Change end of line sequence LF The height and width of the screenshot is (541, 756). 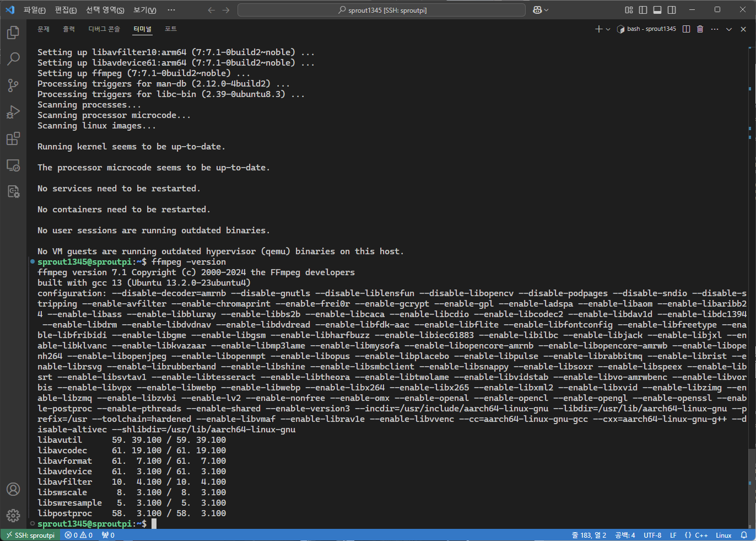673,535
